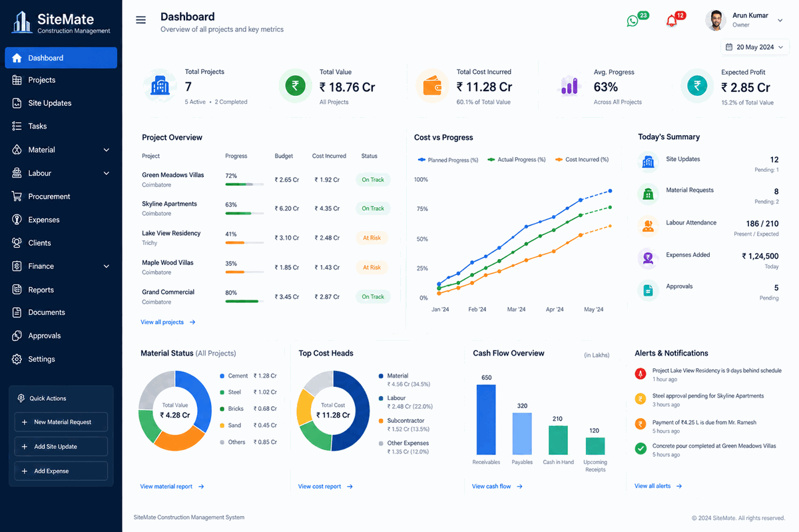Viewport: 799px width, 532px height.
Task: Expand the Material sidebar chevron
Action: tap(107, 150)
